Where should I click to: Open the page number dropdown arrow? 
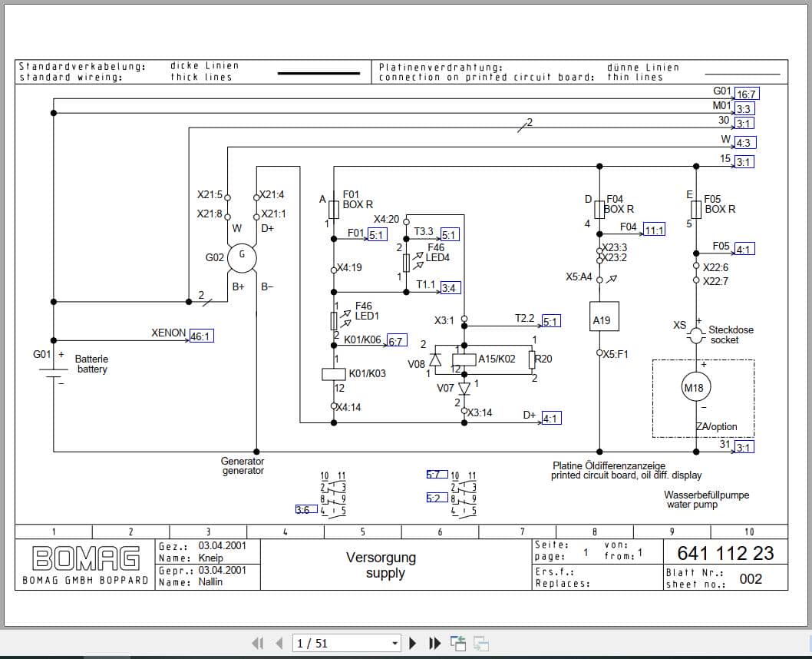point(394,644)
